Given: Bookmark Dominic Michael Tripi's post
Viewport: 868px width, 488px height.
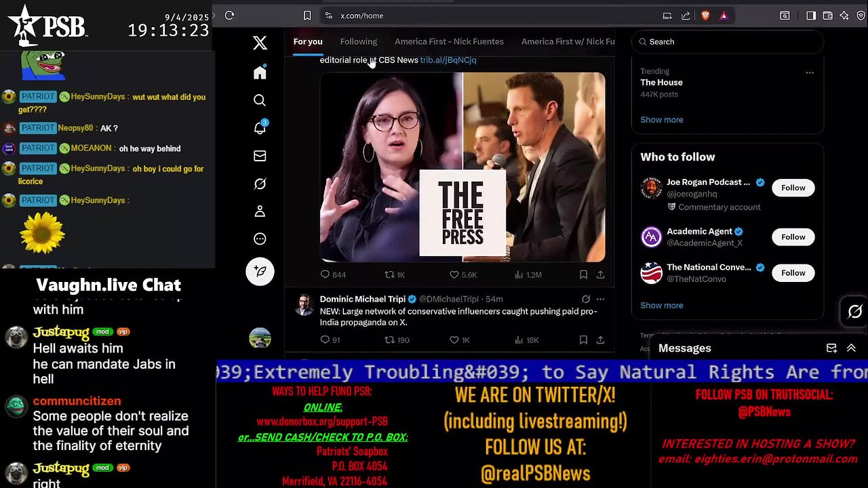Looking at the screenshot, I should coord(583,340).
